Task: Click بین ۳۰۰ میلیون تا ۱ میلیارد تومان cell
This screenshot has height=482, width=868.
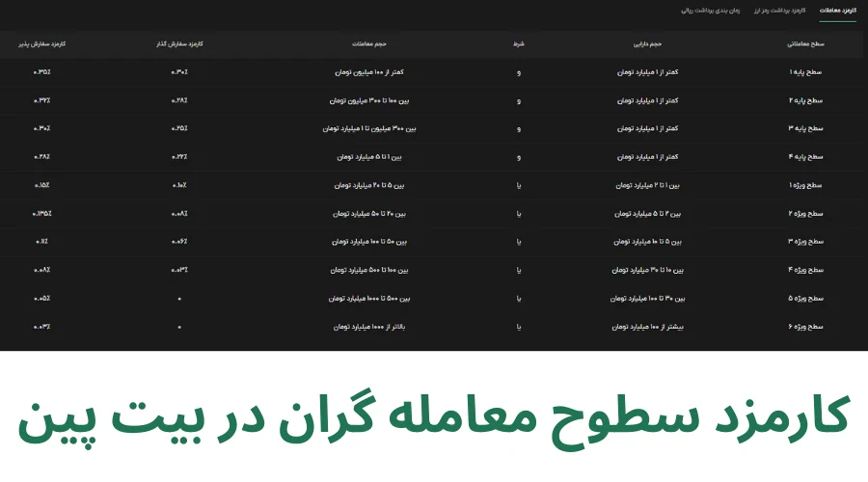Action: tap(368, 128)
